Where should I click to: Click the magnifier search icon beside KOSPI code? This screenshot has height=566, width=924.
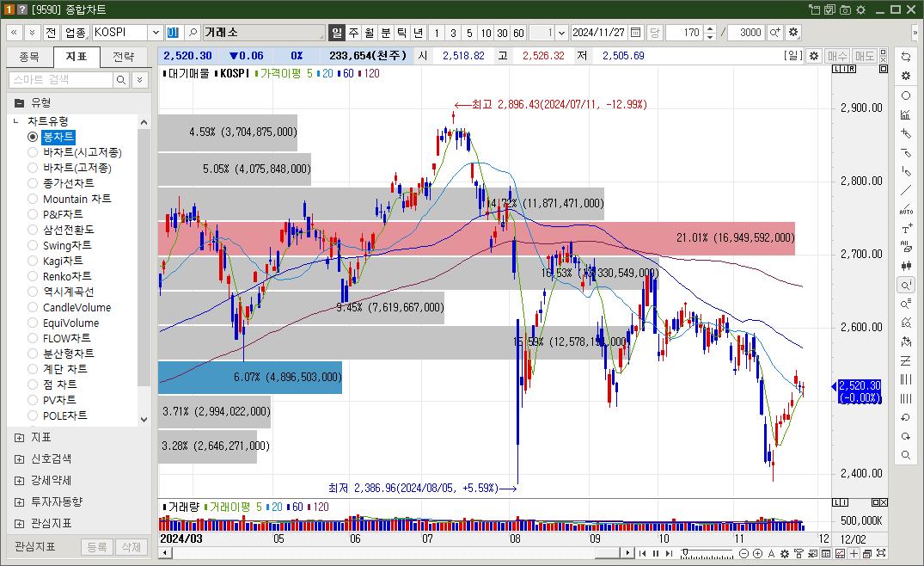click(x=193, y=33)
